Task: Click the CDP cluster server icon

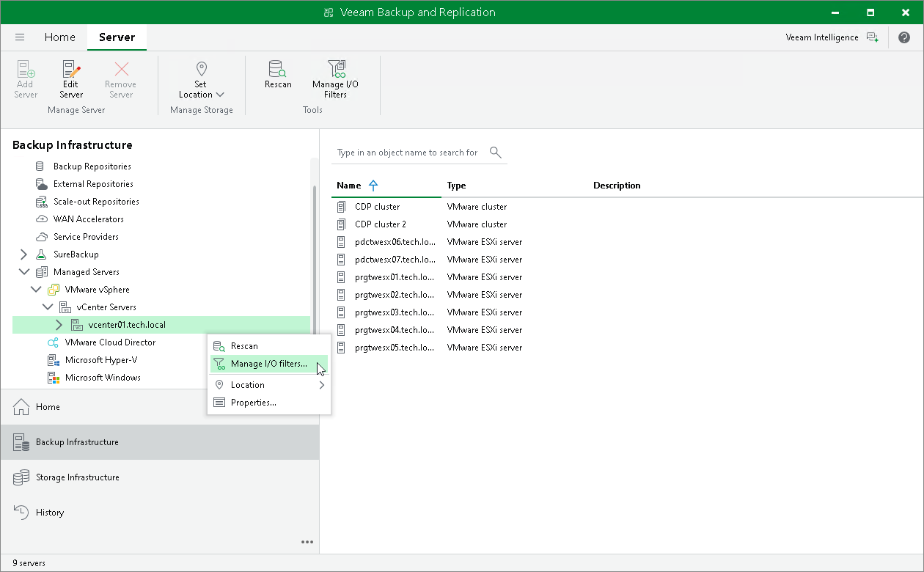Action: point(341,207)
